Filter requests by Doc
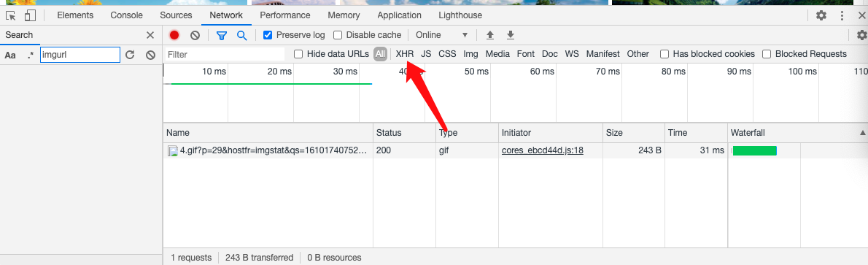Screen dimensions: 868x265 [550, 54]
